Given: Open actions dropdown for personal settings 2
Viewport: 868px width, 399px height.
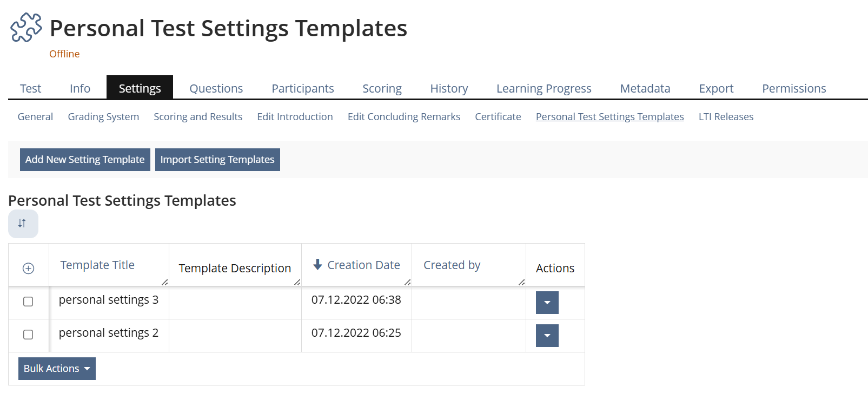Looking at the screenshot, I should coord(547,336).
